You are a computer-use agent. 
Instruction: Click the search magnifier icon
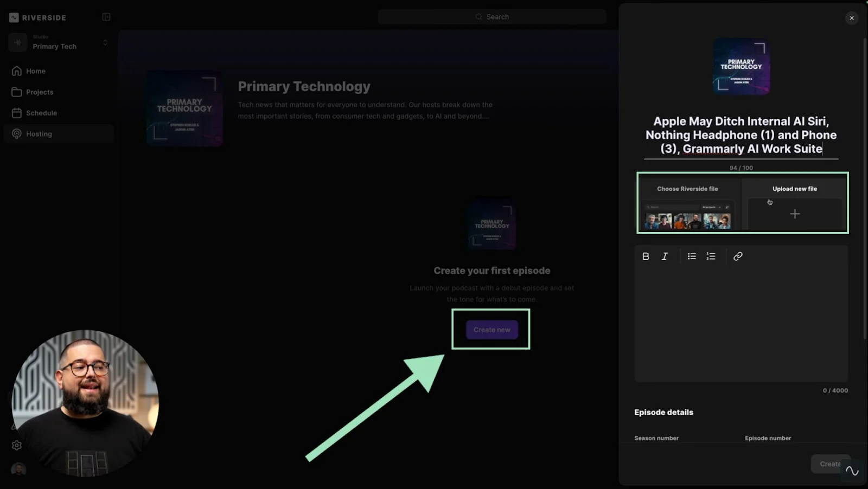pos(478,17)
